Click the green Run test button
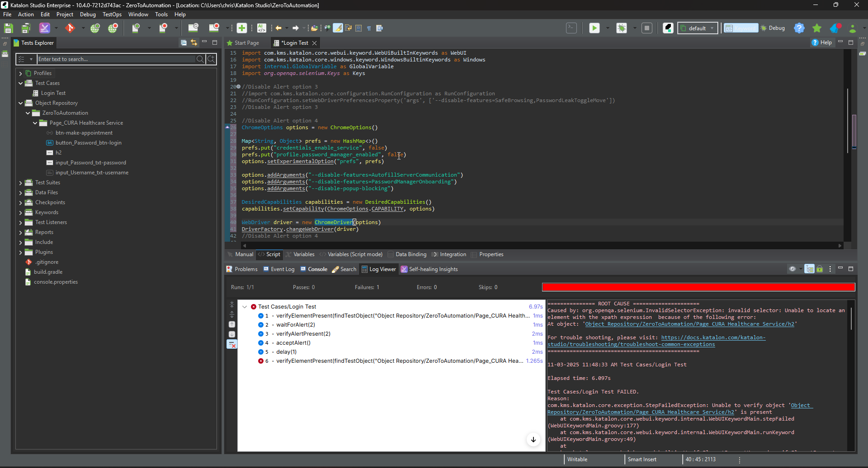 click(594, 28)
